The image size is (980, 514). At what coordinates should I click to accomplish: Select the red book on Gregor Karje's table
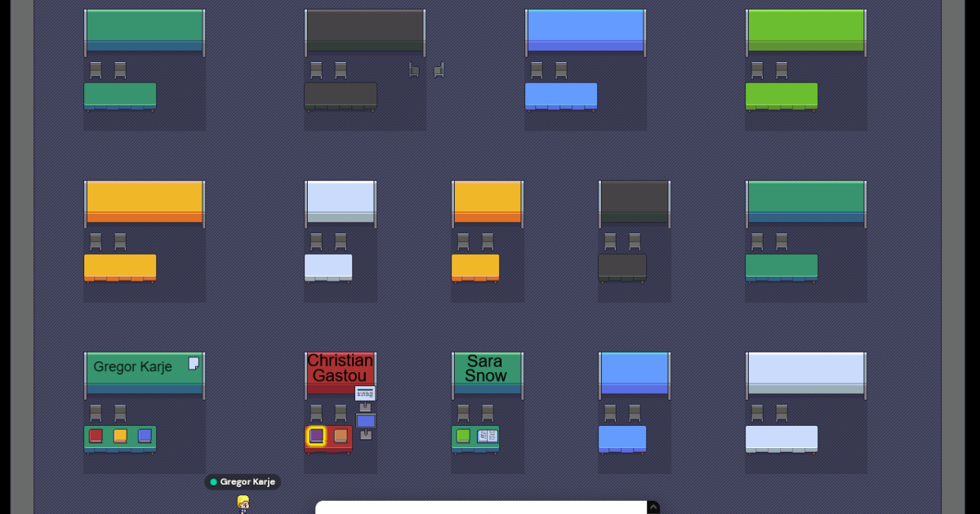coord(96,436)
